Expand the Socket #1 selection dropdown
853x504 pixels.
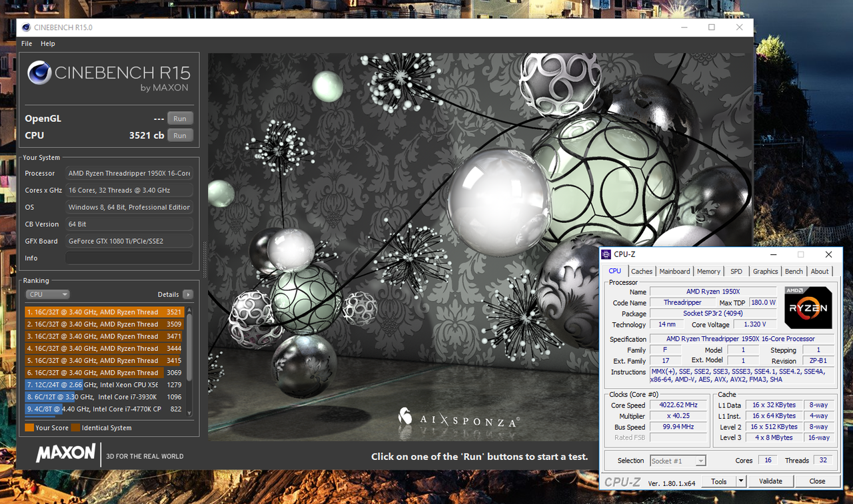[700, 461]
